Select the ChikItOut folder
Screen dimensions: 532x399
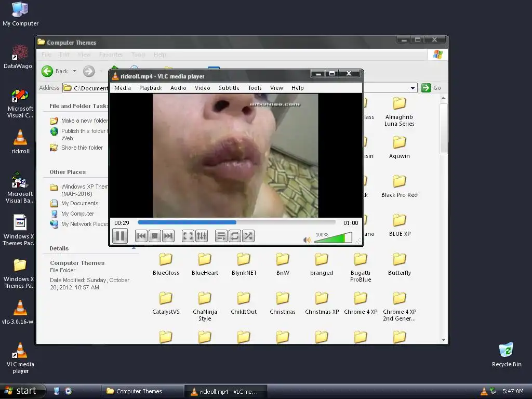pos(244,303)
